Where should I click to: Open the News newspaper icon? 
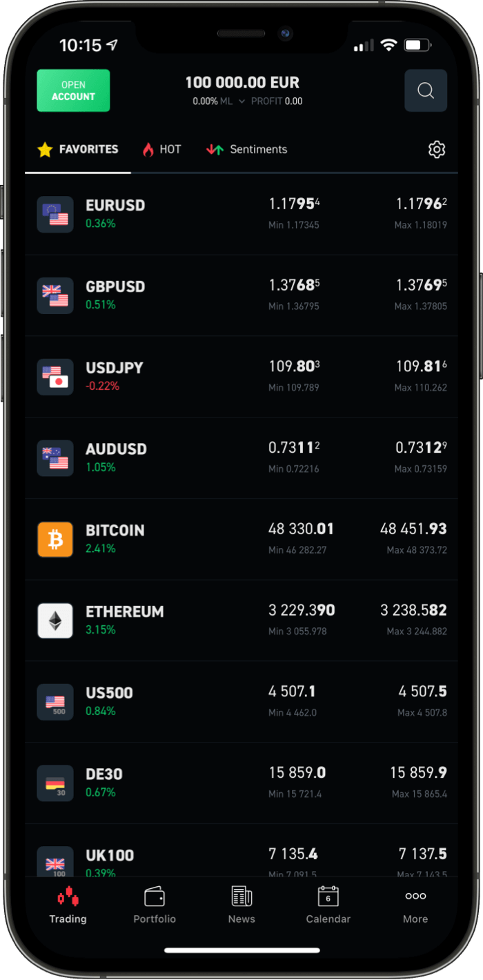coord(241,896)
